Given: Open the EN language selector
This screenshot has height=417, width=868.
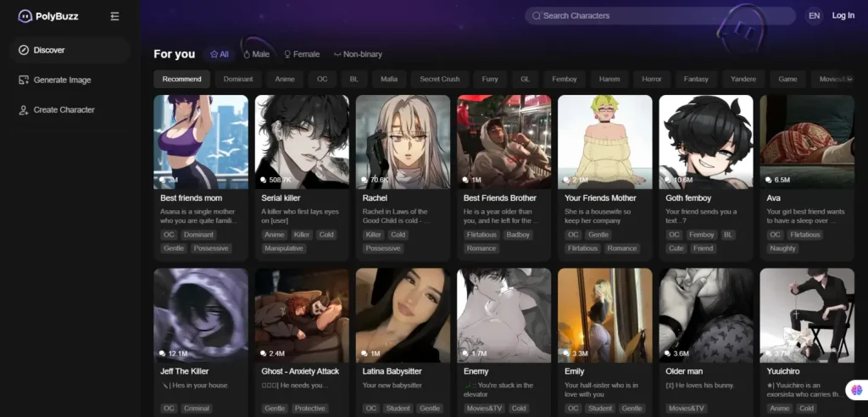Looking at the screenshot, I should tap(814, 16).
